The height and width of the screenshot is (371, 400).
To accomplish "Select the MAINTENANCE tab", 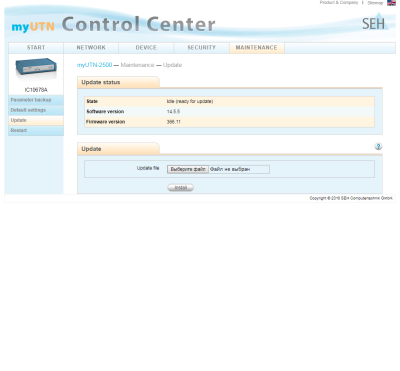I will coord(257,48).
